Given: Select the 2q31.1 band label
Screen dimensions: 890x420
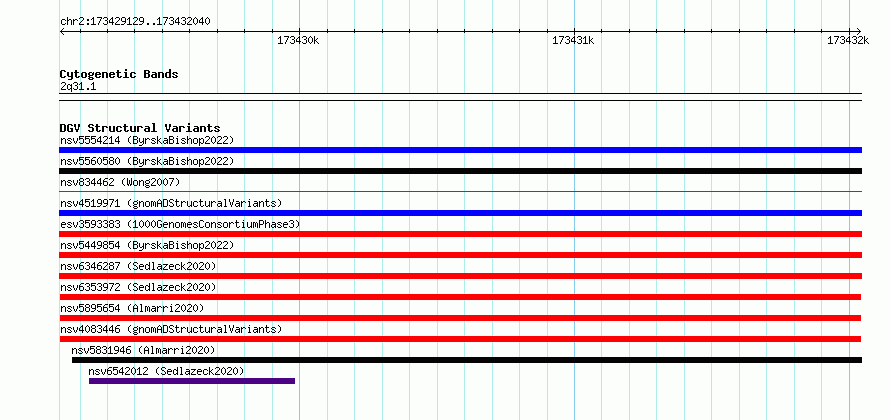Looking at the screenshot, I should [x=77, y=87].
